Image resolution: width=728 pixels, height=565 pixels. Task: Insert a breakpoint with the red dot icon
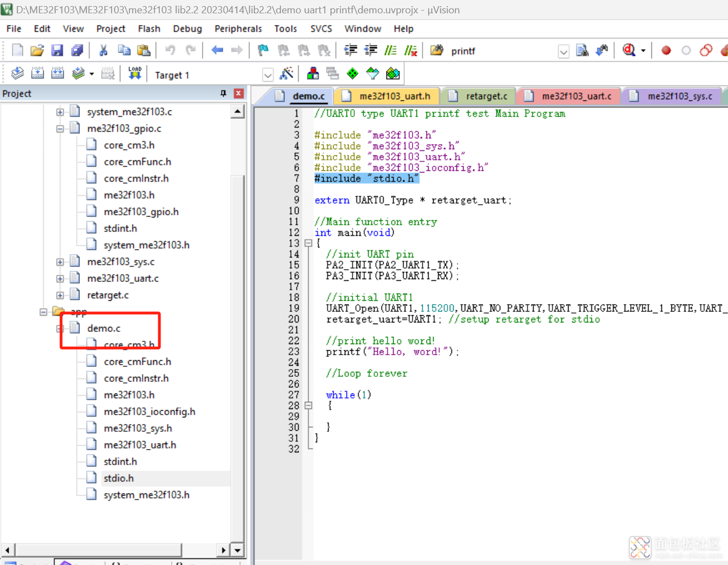click(x=666, y=51)
